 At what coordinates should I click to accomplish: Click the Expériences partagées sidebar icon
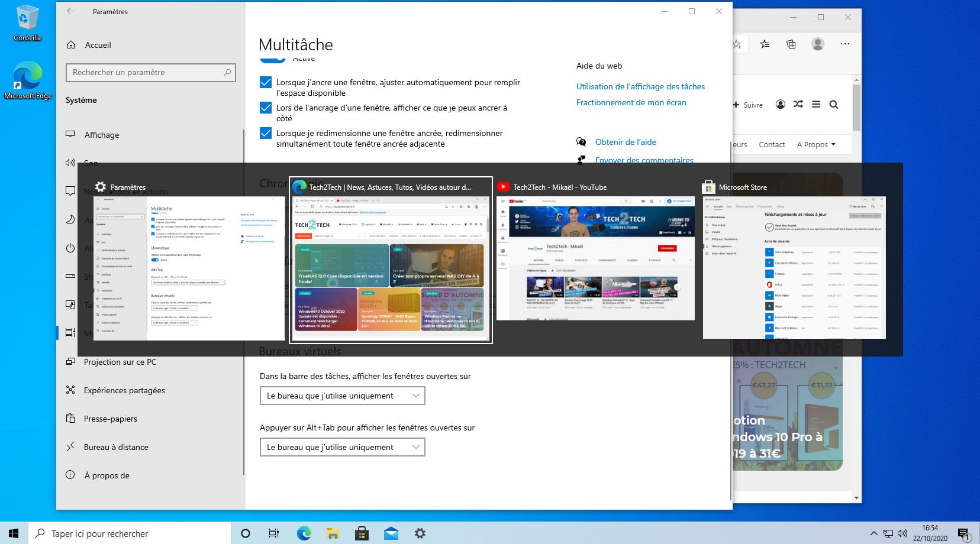[x=70, y=390]
